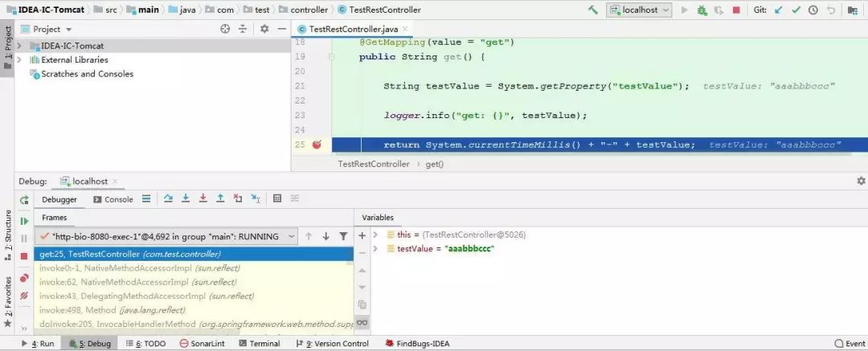Viewport: 868px width, 351px height.
Task: Expand the 'this' variable node
Action: (375, 235)
